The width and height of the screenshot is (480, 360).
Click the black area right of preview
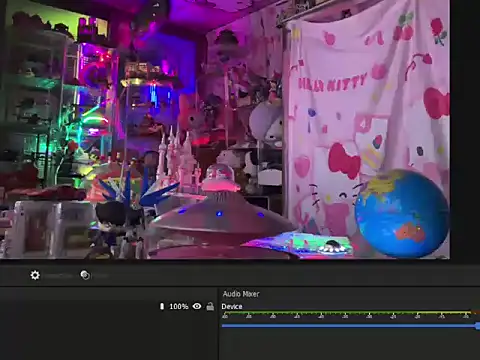point(465,130)
